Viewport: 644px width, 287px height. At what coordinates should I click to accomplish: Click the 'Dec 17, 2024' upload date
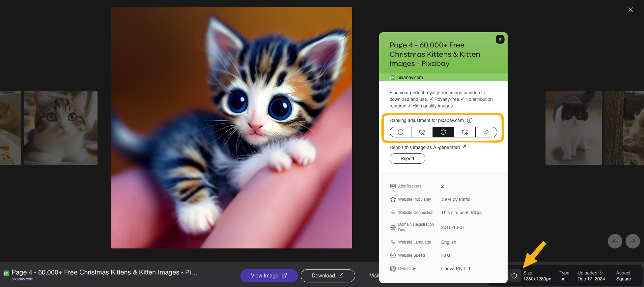click(591, 279)
